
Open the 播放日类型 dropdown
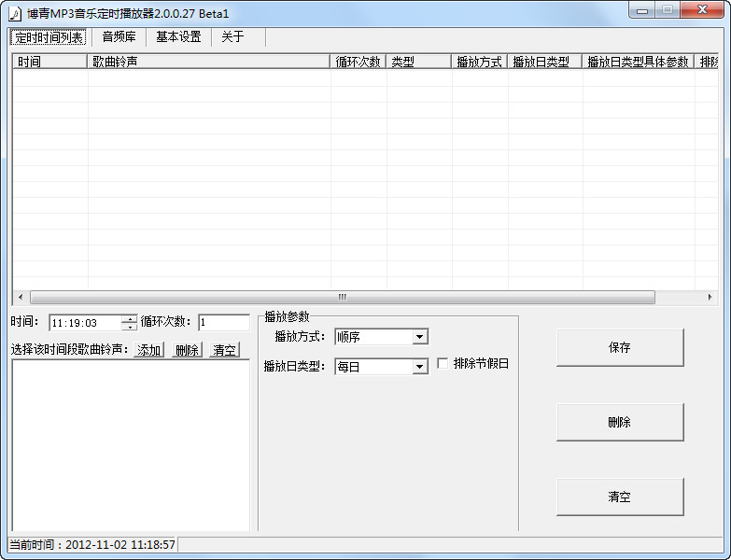pyautogui.click(x=381, y=367)
